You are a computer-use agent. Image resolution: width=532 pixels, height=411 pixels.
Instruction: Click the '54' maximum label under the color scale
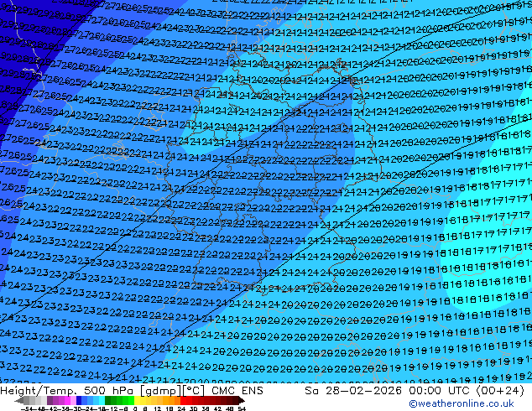point(241,409)
